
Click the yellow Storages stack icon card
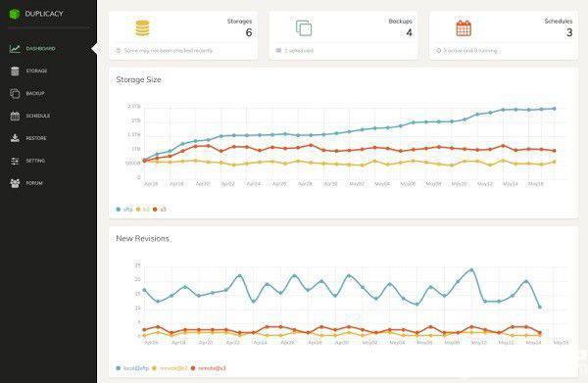coord(142,28)
